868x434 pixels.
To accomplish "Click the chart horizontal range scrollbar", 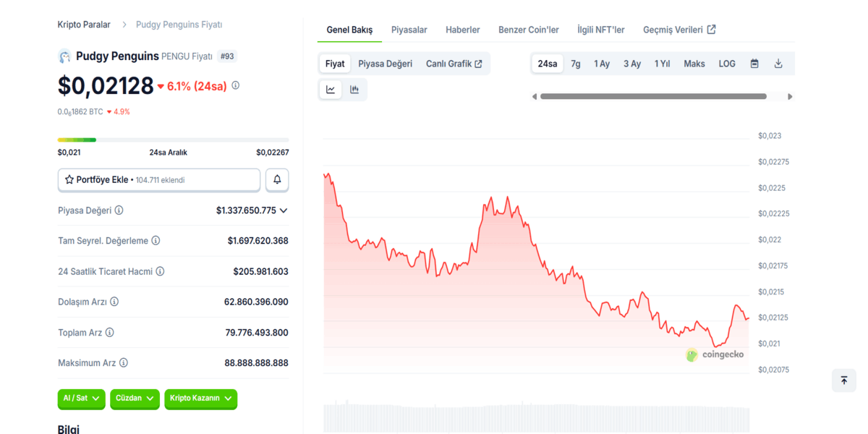I will 652,96.
